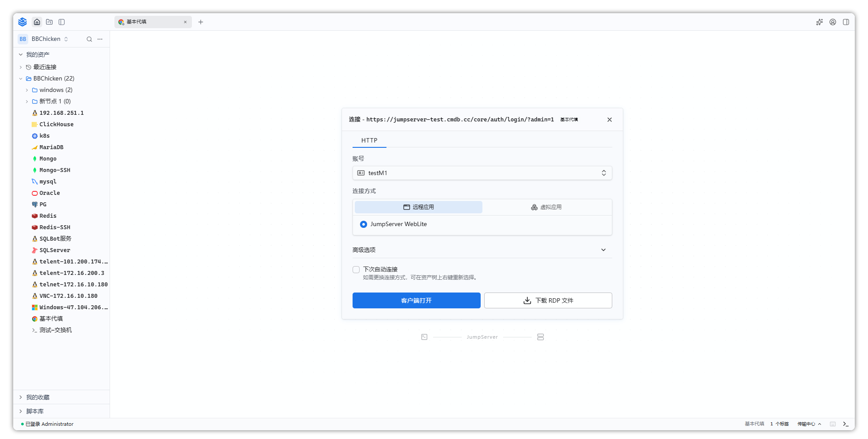Open the terminal icon in status bar
The image size is (868, 439).
846,424
